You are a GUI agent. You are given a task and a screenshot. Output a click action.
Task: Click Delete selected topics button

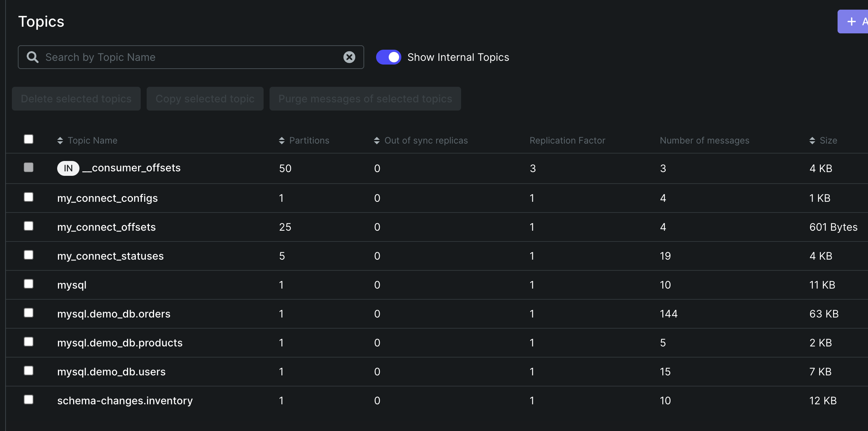(76, 99)
